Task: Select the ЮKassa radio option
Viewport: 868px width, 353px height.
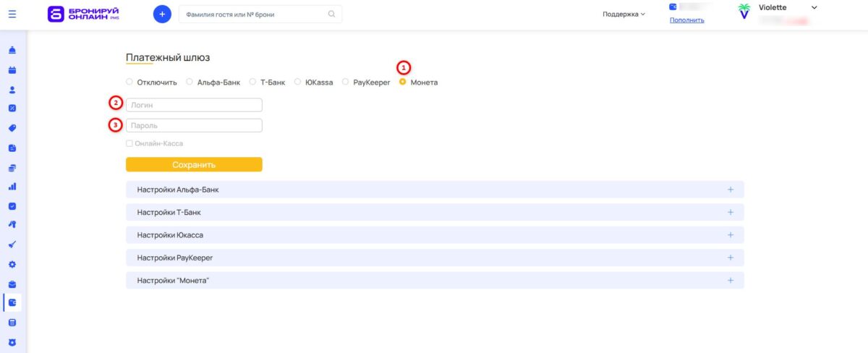Action: coord(314,82)
